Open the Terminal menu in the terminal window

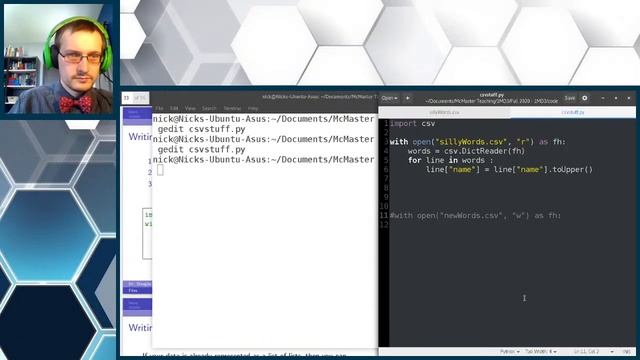click(x=232, y=109)
